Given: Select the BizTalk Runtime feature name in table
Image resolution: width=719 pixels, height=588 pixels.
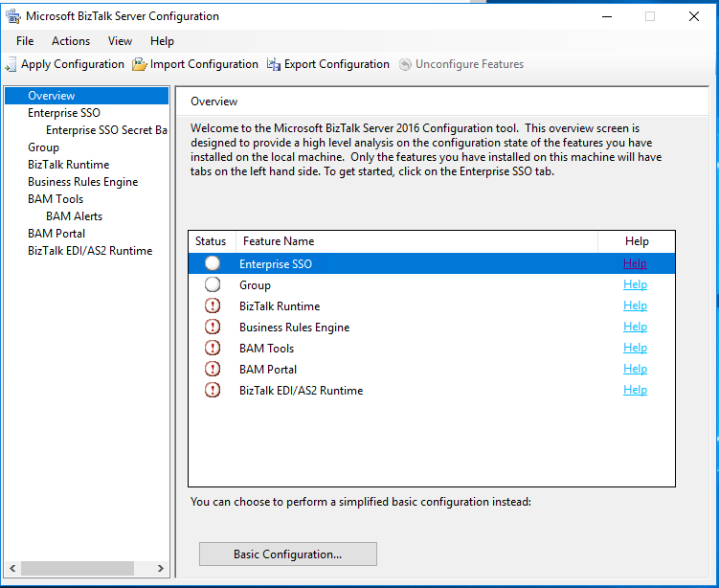Looking at the screenshot, I should click(280, 306).
